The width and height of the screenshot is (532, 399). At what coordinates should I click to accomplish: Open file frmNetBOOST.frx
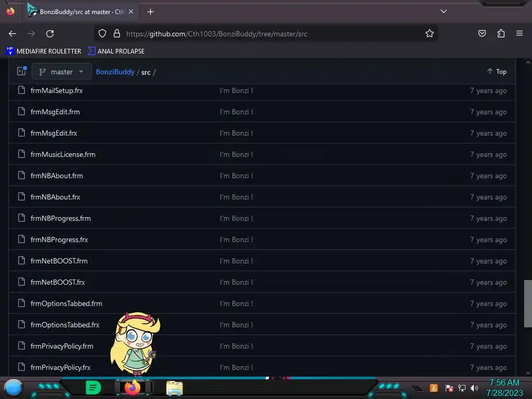click(x=58, y=282)
